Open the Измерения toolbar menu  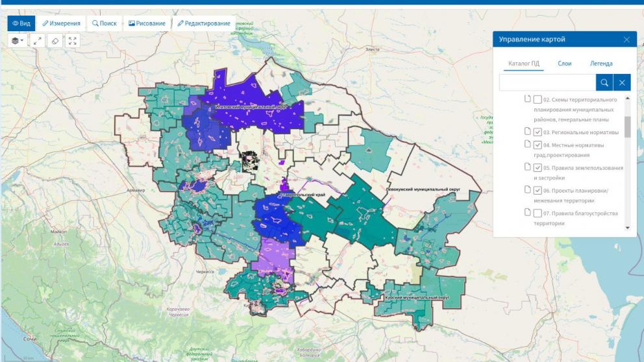(x=62, y=23)
